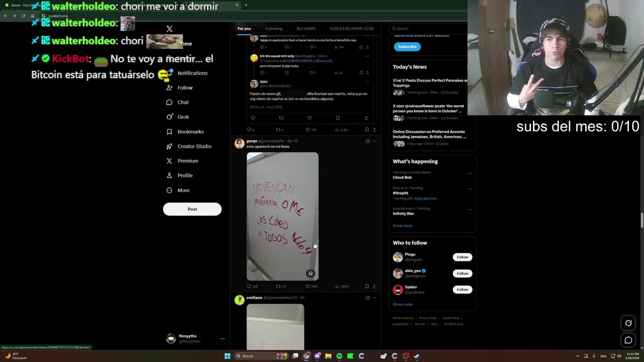The image size is (644, 362).
Task: Open Bookmarks in the left sidebar
Action: click(185, 132)
